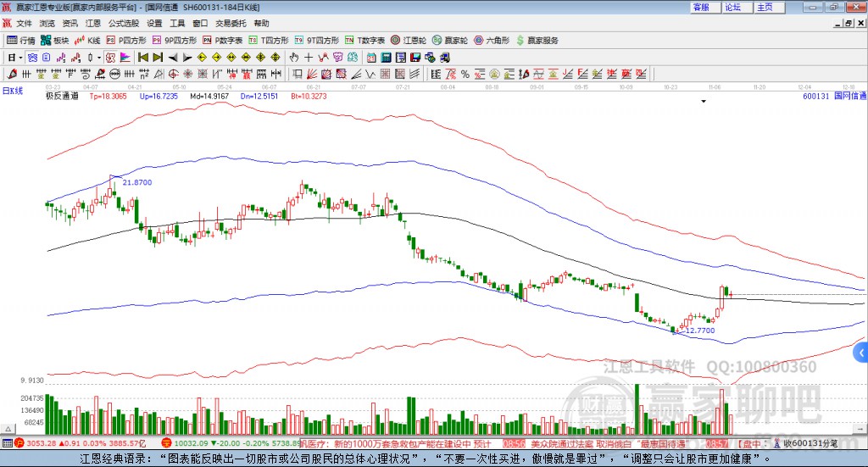Image resolution: width=868 pixels, height=467 pixels.
Task: Select the red pencil drawing tool
Action: (12, 74)
